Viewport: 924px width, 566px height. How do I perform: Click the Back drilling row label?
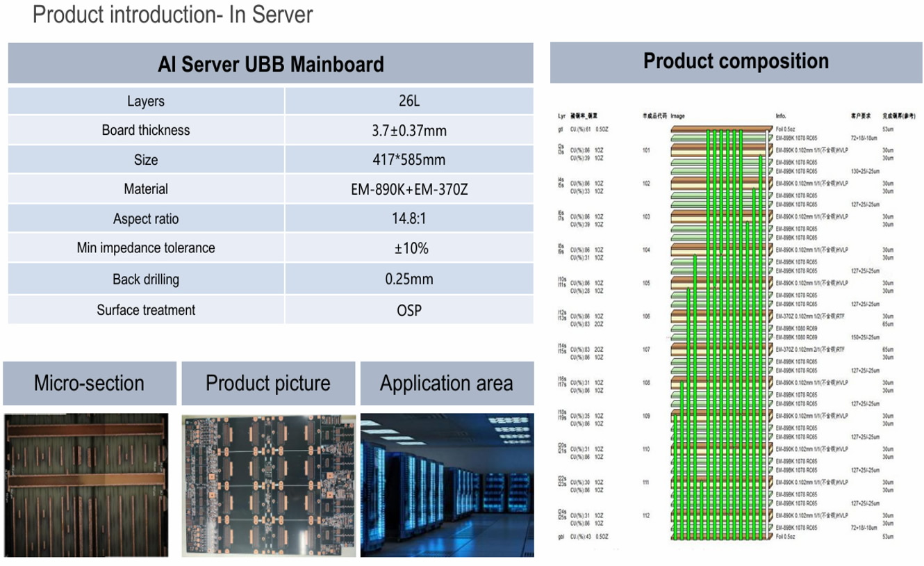pos(146,279)
